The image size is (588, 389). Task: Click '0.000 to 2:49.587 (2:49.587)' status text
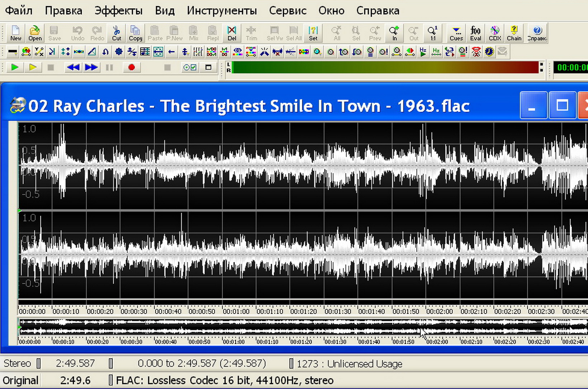click(x=202, y=364)
